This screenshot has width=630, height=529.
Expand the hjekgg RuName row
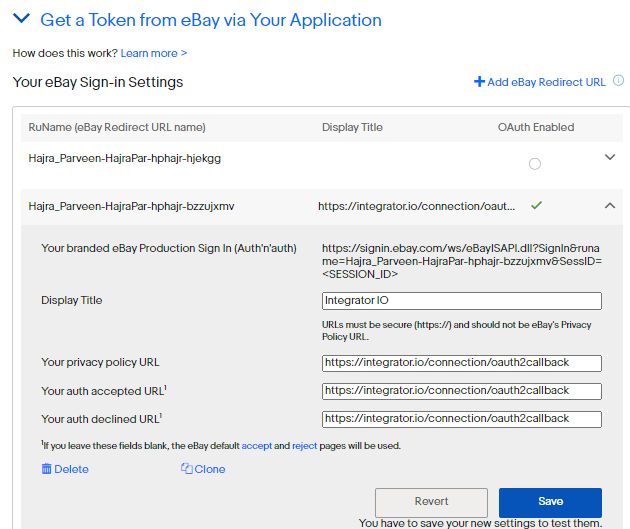pyautogui.click(x=610, y=157)
